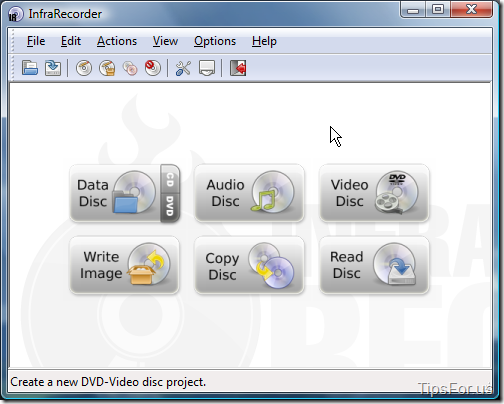The image size is (504, 404).
Task: Select the DVD tab on Data Disc
Action: coord(170,207)
